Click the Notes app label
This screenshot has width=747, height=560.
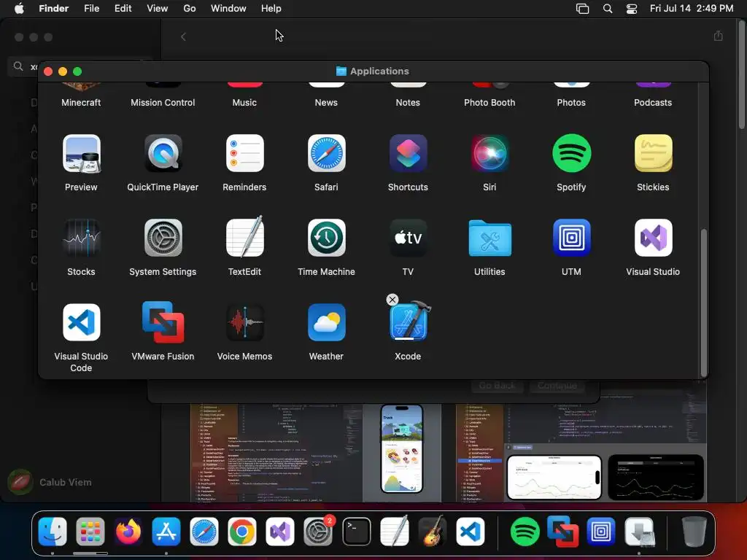408,102
